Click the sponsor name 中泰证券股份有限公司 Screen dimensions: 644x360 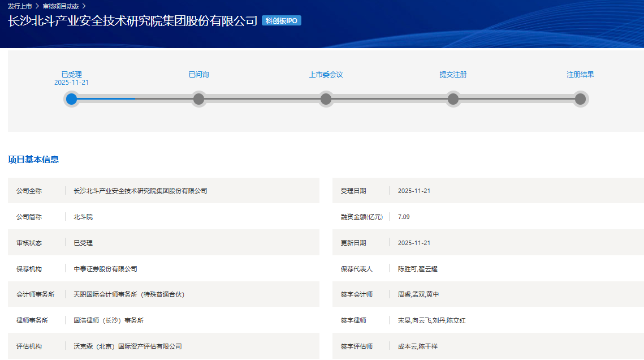[105, 269]
